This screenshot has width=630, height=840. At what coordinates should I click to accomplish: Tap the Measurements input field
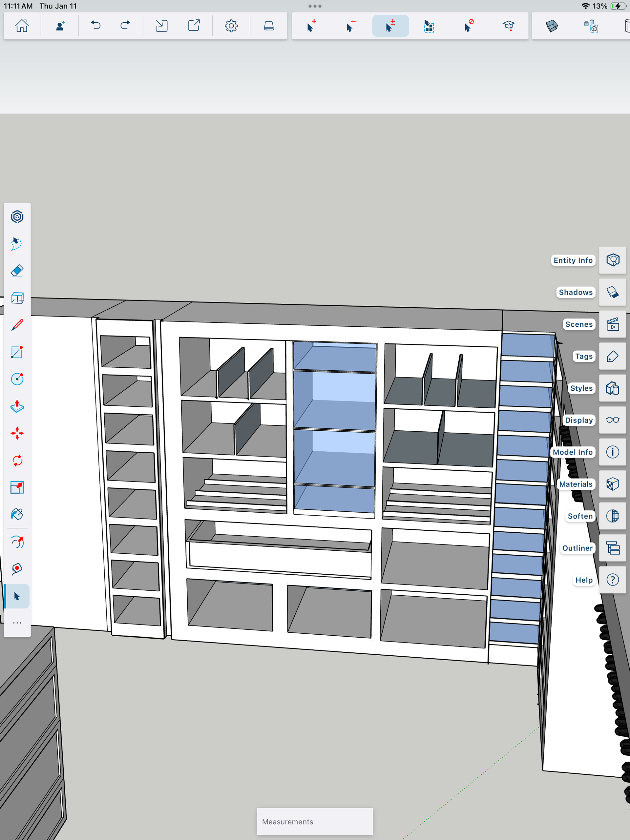[315, 821]
